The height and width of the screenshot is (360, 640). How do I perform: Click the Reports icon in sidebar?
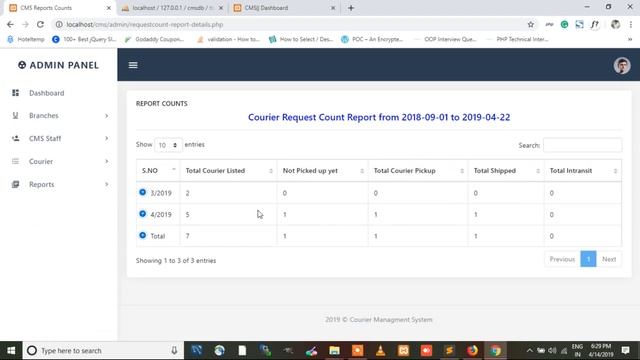click(x=16, y=184)
